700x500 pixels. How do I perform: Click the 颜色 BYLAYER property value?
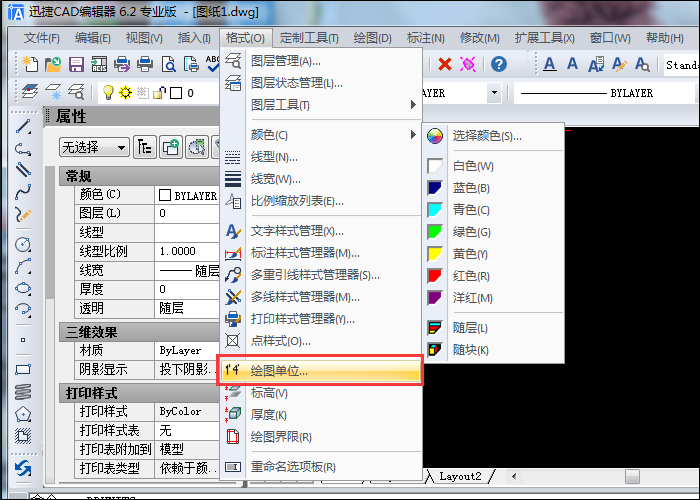tap(187, 195)
